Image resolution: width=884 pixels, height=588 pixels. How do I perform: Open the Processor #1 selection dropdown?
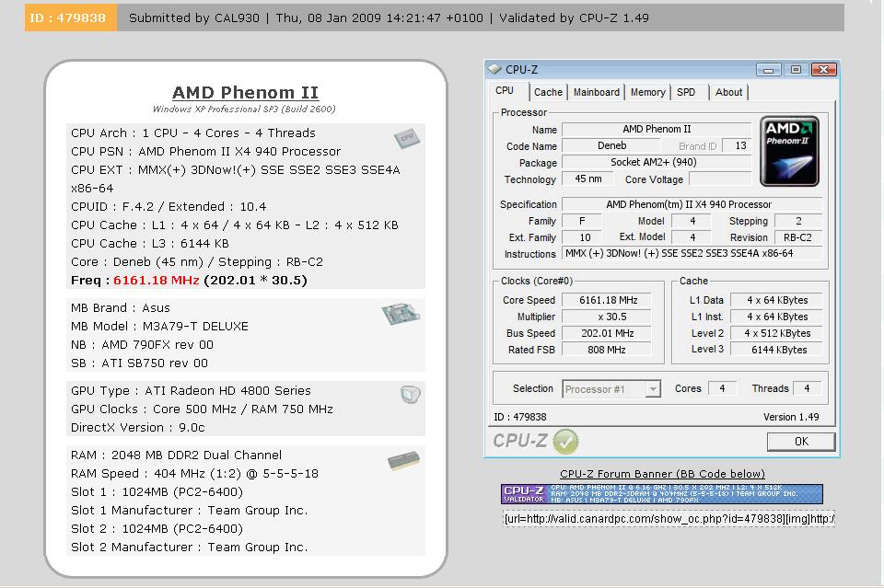pyautogui.click(x=653, y=389)
